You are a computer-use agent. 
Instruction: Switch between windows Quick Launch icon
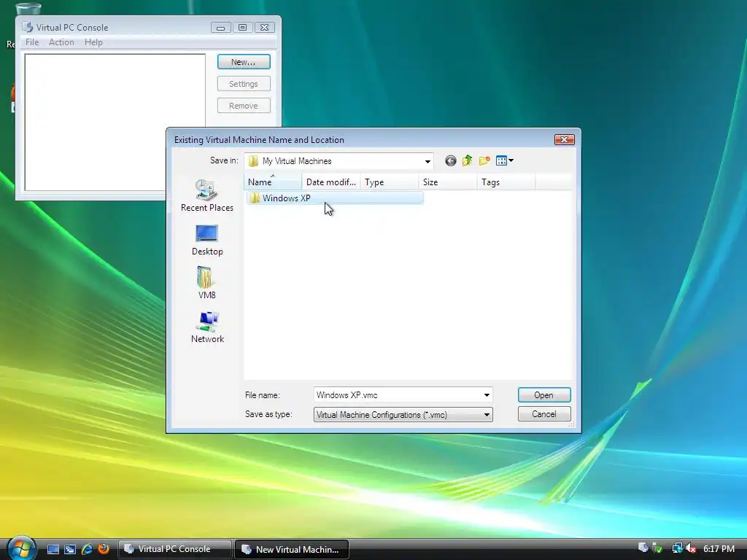tap(70, 549)
